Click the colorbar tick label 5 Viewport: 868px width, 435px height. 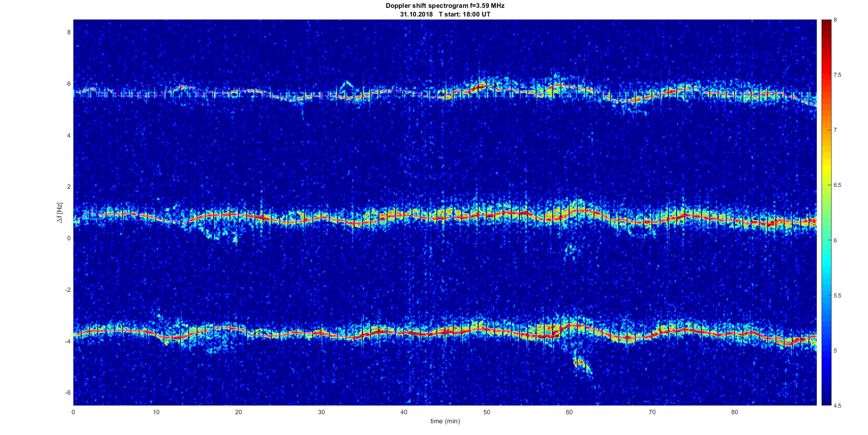(835, 350)
